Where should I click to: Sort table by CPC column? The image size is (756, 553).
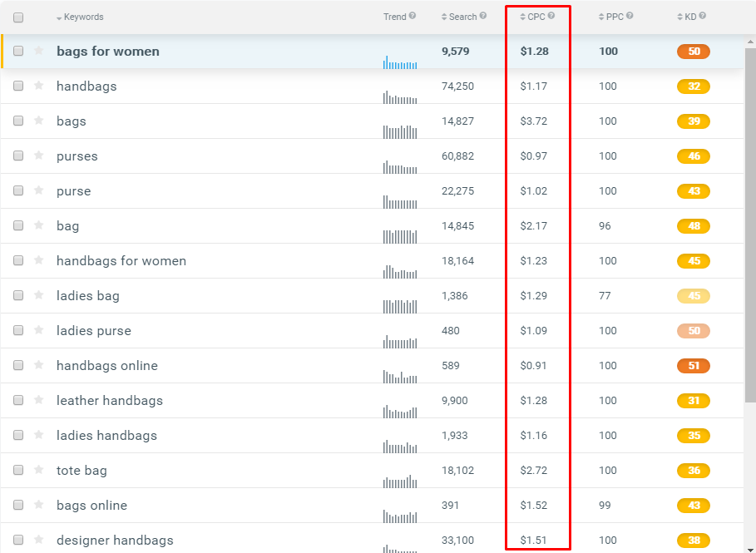[532, 17]
